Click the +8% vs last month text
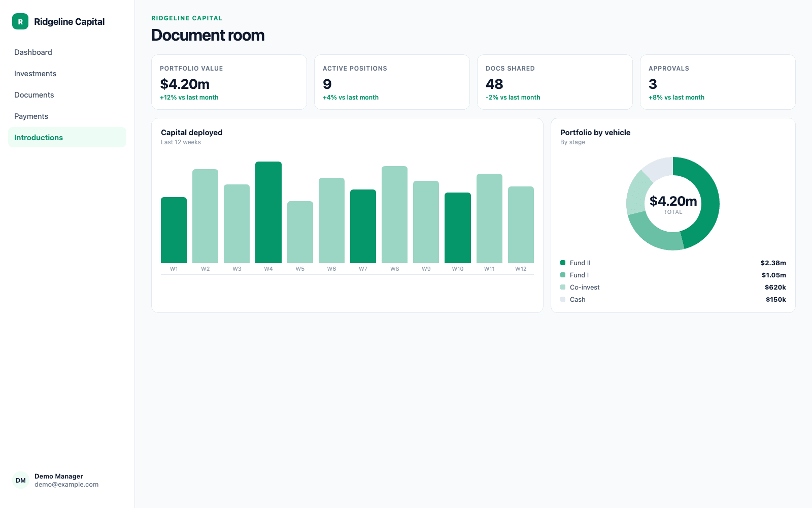The height and width of the screenshot is (508, 812). click(x=676, y=98)
